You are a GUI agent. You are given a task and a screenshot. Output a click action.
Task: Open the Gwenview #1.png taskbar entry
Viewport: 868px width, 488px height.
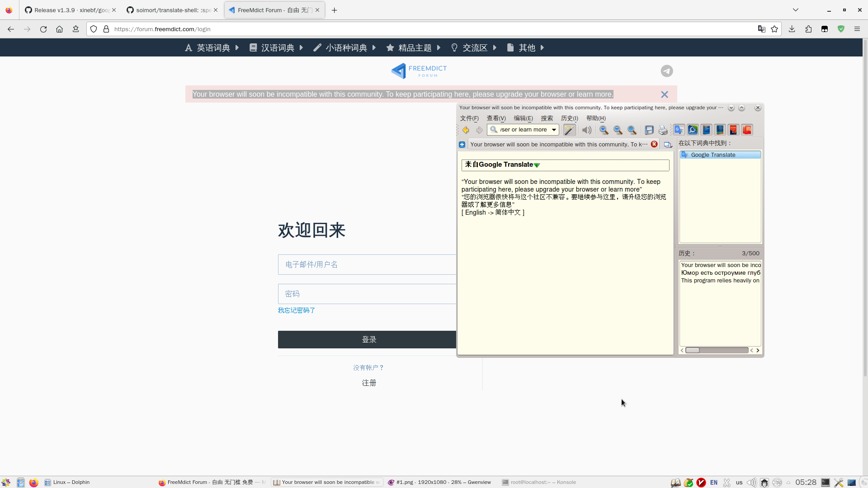[439, 482]
